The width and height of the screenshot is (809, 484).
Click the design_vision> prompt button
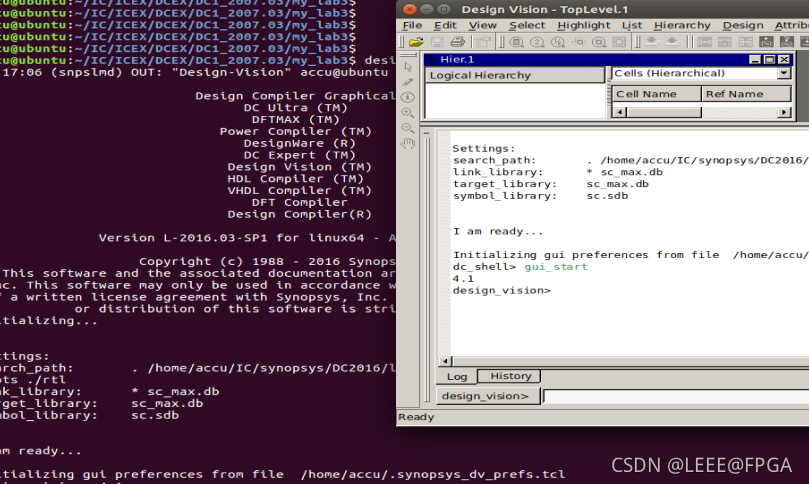488,396
